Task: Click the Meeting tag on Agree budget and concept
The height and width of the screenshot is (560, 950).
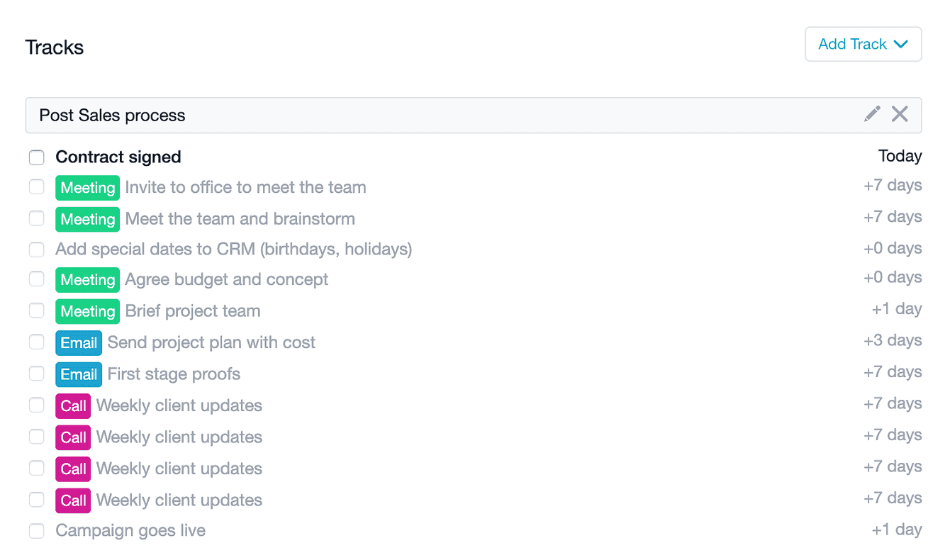Action: pos(87,280)
